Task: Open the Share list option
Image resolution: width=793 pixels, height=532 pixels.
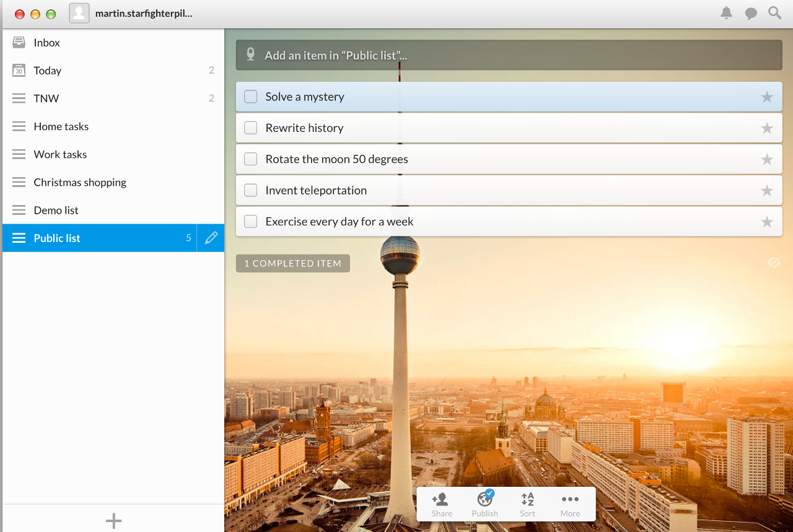Action: click(441, 504)
